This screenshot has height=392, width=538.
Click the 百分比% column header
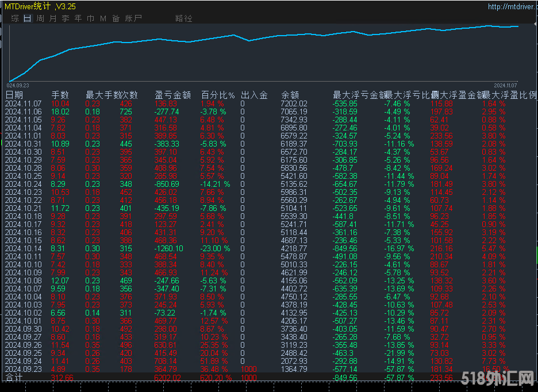pos(218,95)
